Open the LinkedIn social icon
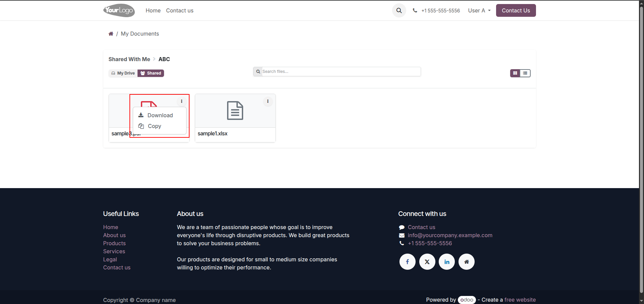The image size is (644, 304). point(447,262)
